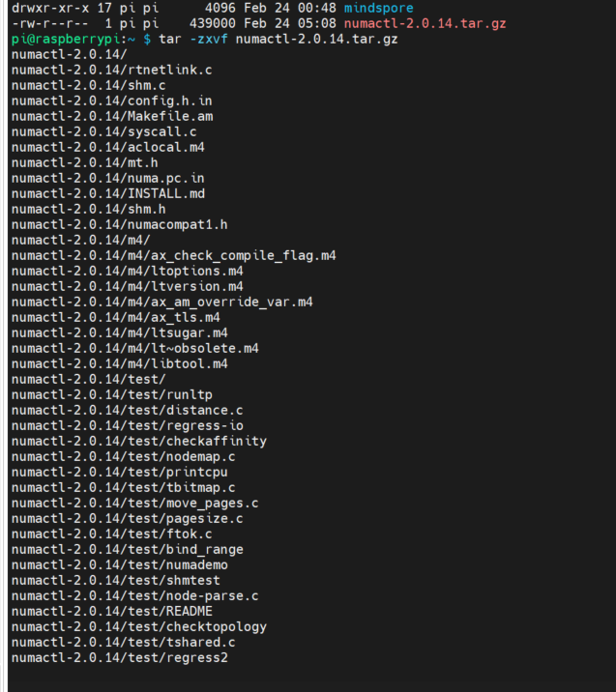Select the Makefile.am line

(111, 116)
